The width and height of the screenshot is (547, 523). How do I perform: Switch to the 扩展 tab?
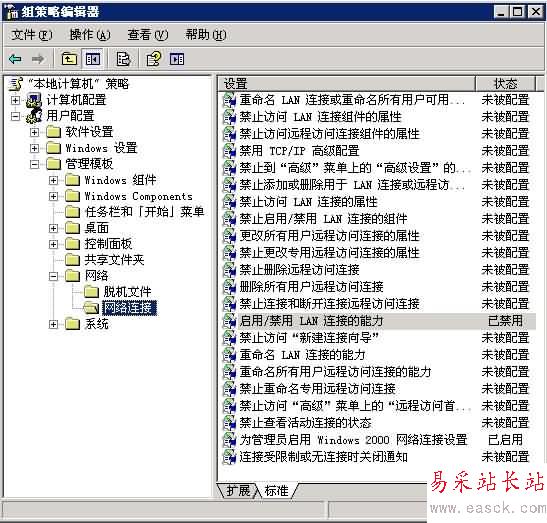pos(238,491)
